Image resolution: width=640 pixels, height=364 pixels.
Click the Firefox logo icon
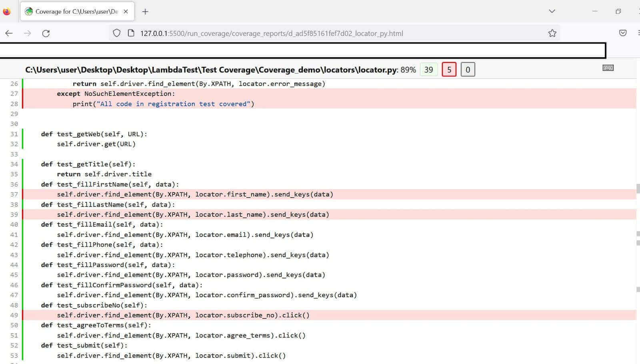(6, 12)
